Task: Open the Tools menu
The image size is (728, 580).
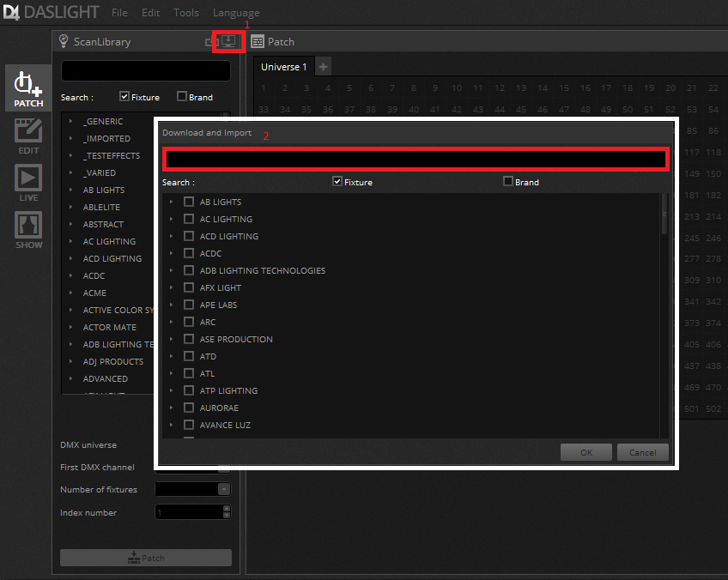Action: coord(186,13)
